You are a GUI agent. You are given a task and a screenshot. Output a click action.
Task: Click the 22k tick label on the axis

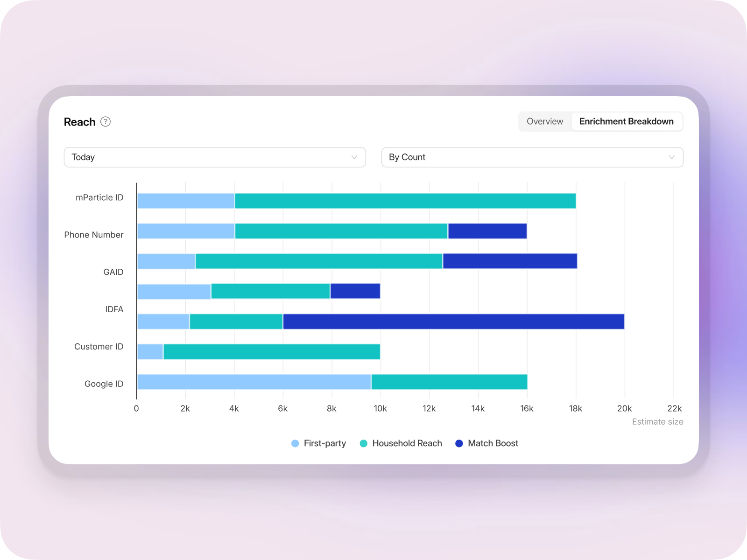tap(675, 409)
